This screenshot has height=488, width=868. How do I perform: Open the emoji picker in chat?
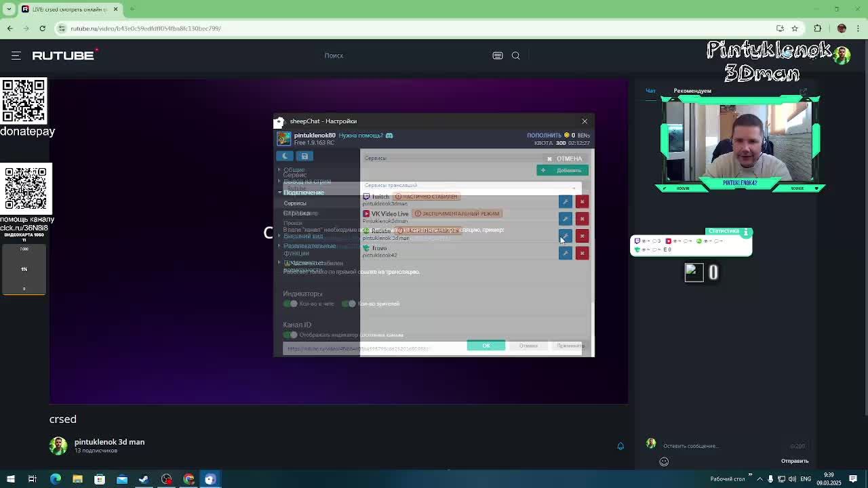pyautogui.click(x=664, y=462)
